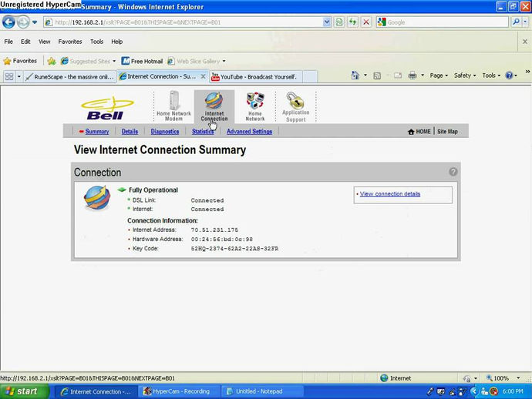
Task: Switch to Untitled Notepad taskbar item
Action: coord(262,391)
